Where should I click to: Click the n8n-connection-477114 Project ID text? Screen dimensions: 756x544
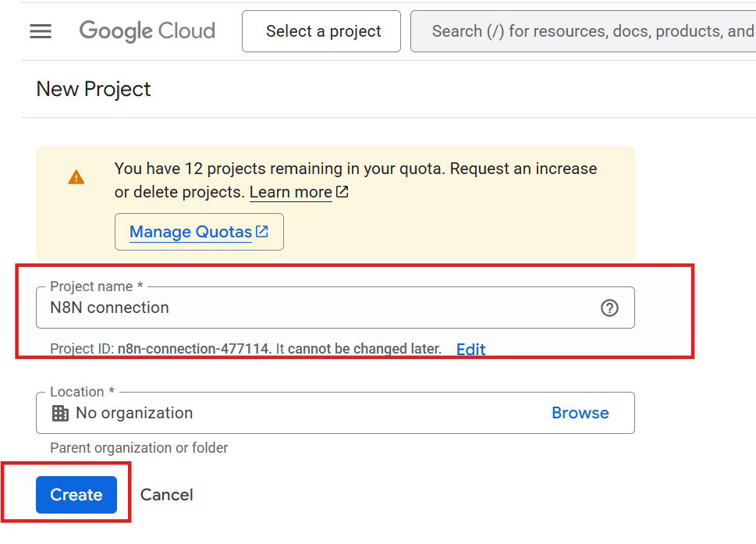(x=193, y=349)
